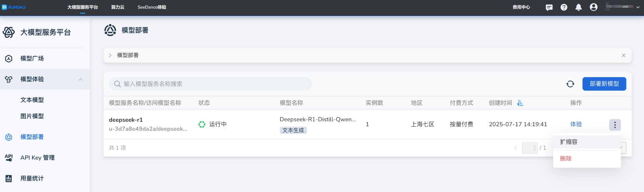Close the 模型部署 info panel
The image size is (644, 192).
pyautogui.click(x=623, y=55)
